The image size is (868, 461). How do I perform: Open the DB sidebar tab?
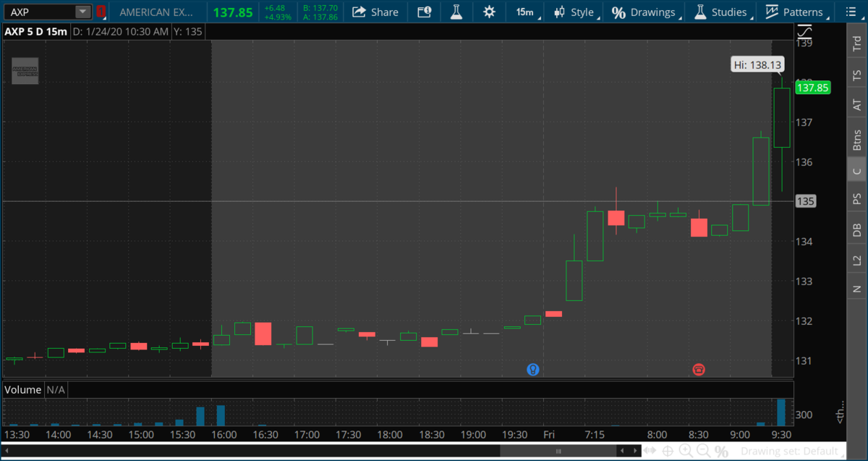click(857, 229)
